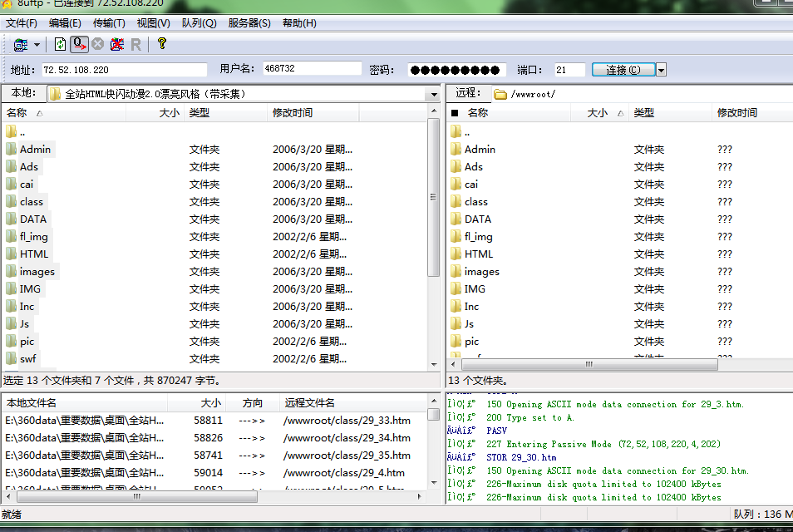Viewport: 793px width, 532px height.
Task: Open the 服务器(S) menu
Action: (x=249, y=23)
